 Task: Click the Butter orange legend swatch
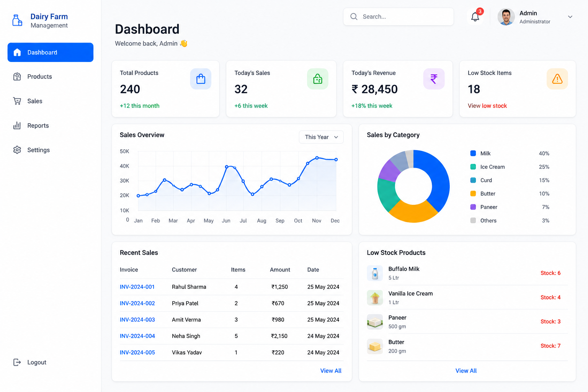click(473, 194)
